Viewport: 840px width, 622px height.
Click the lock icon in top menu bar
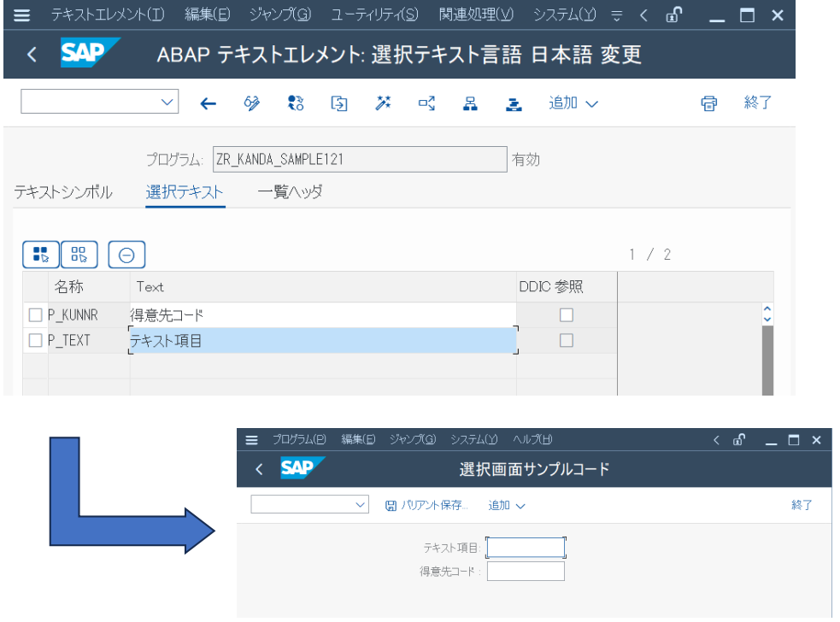tap(674, 15)
